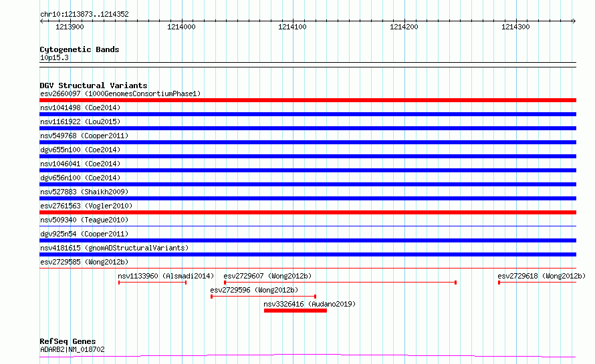
Task: Select the 10p15.3 band label
Action: pyautogui.click(x=54, y=57)
